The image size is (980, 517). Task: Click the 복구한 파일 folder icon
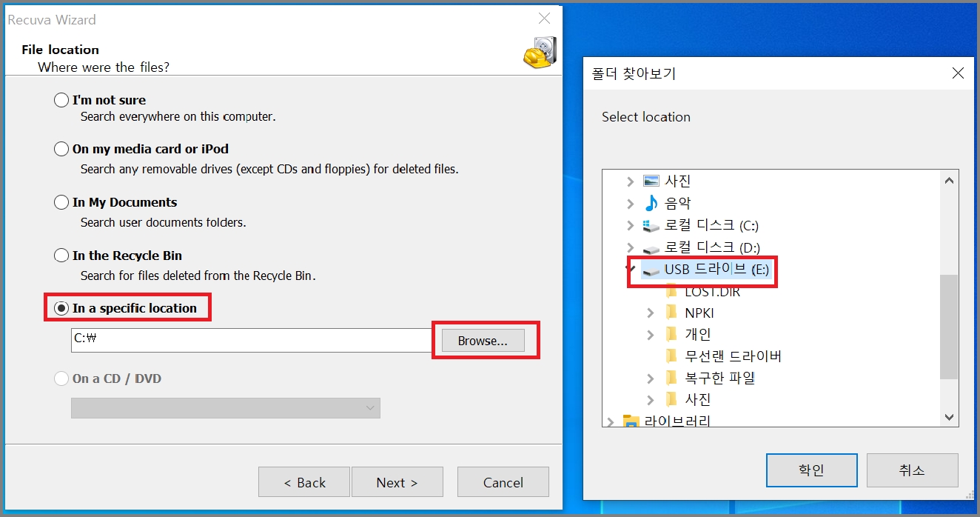pos(671,378)
